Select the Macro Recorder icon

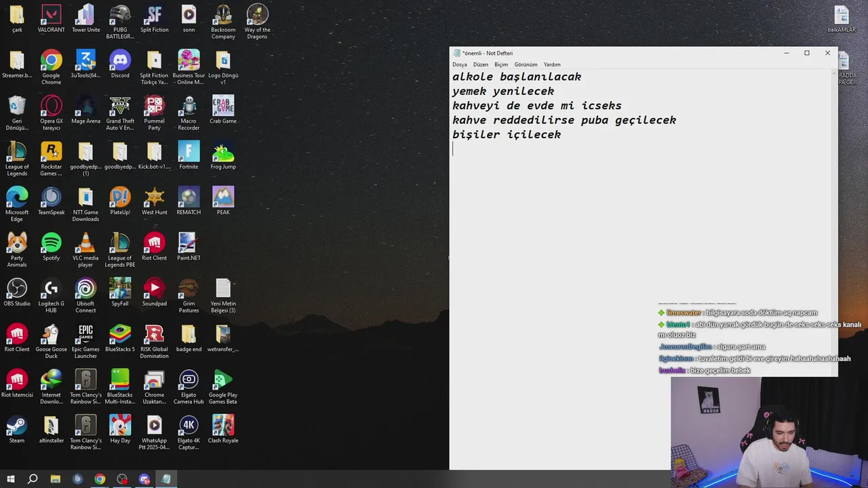pyautogui.click(x=189, y=113)
